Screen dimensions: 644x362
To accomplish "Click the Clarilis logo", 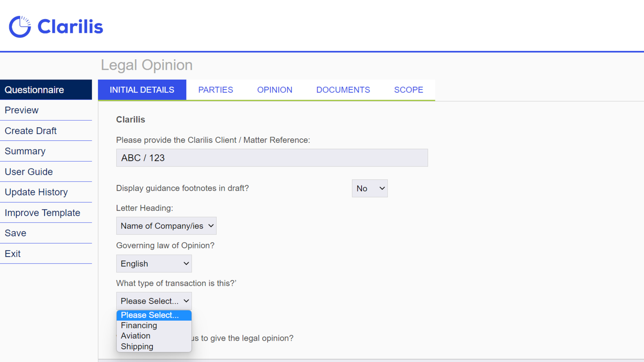I will pos(56,26).
